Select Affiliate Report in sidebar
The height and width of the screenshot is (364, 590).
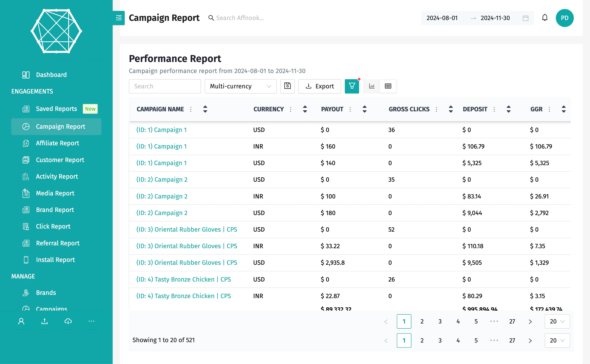(x=57, y=143)
